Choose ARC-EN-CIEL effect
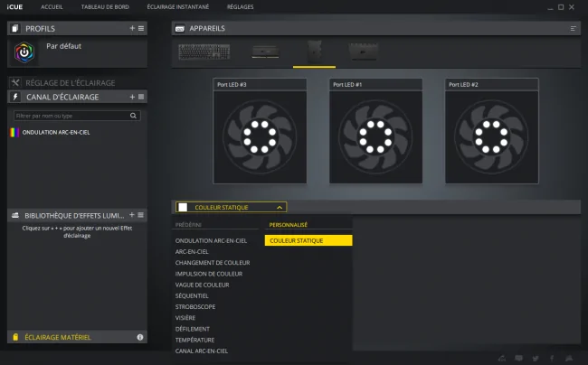The height and width of the screenshot is (365, 588). (192, 251)
